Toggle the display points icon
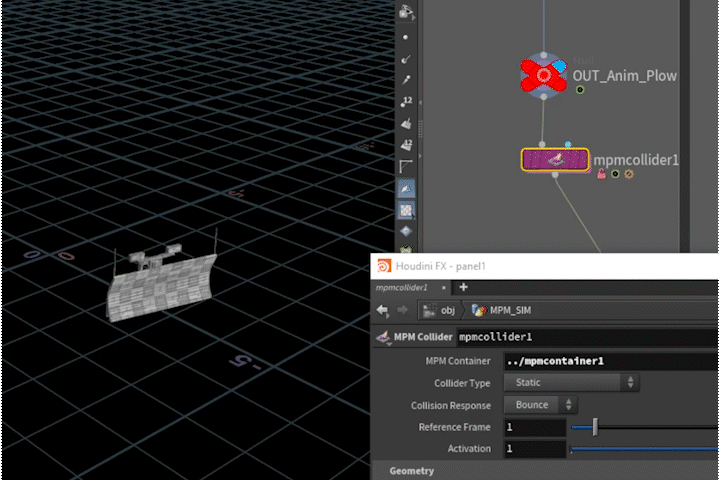 (405, 37)
